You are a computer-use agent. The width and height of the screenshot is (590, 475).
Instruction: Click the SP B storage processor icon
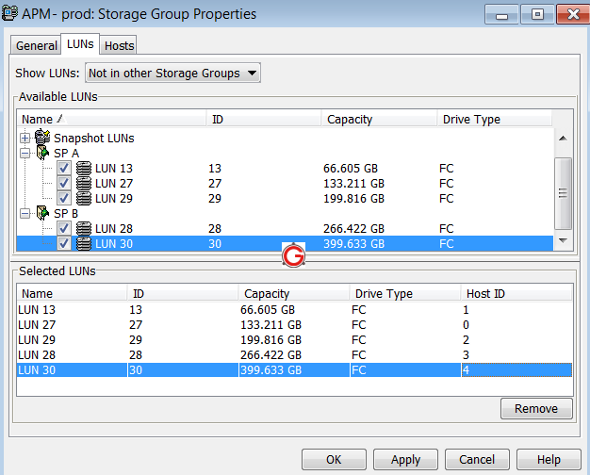point(43,213)
